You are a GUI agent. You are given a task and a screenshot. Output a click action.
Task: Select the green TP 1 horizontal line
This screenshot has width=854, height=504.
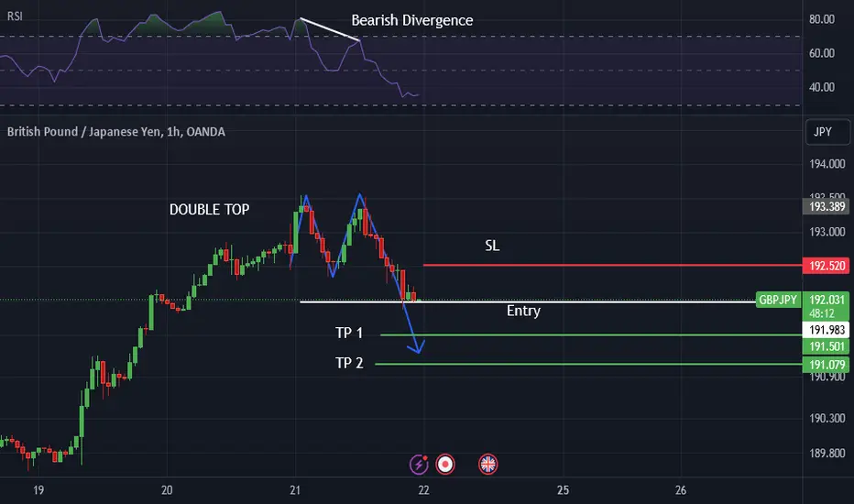591,335
